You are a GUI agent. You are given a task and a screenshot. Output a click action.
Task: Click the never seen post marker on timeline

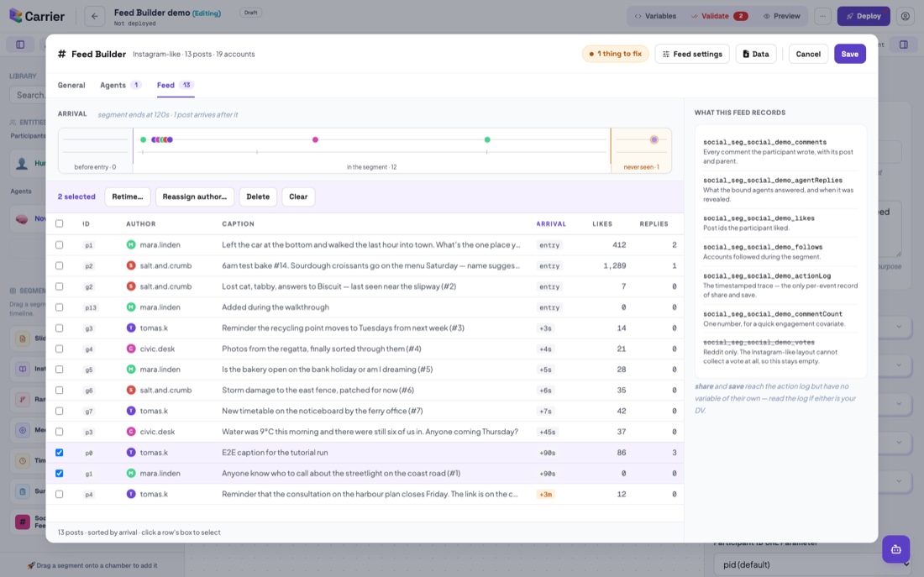coord(654,139)
